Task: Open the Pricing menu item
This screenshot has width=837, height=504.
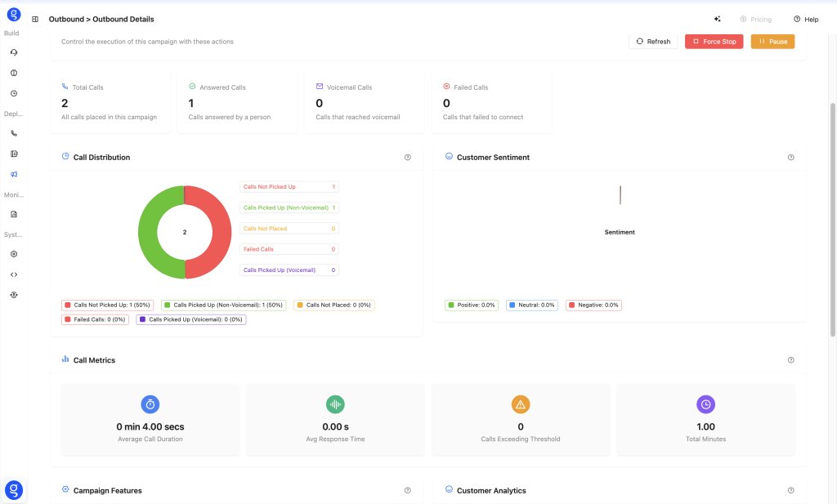Action: [x=754, y=19]
